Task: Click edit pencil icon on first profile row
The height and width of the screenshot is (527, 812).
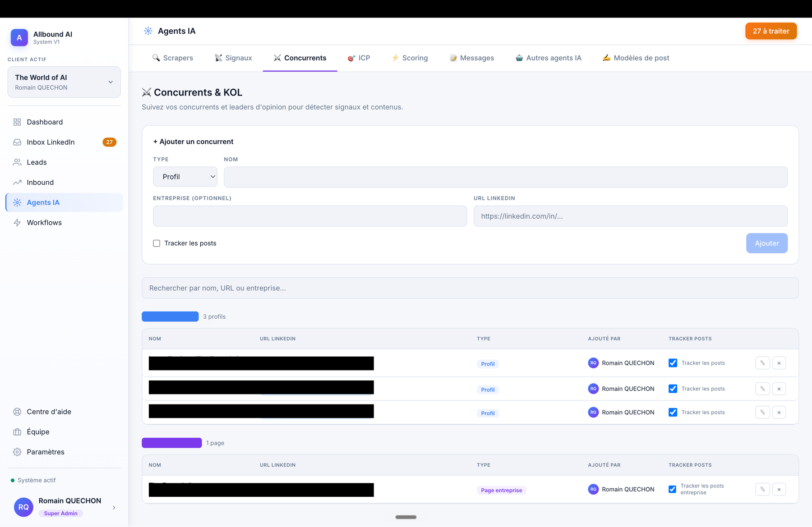Action: [762, 363]
